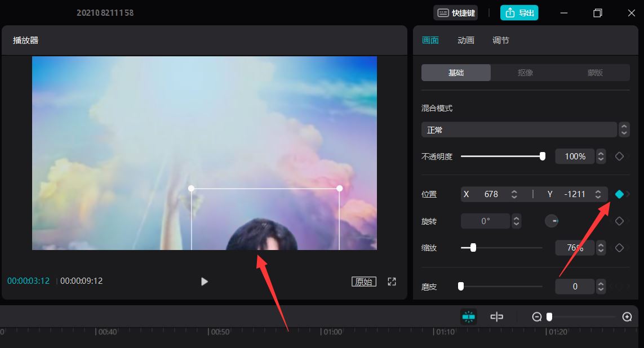Image resolution: width=644 pixels, height=348 pixels.
Task: Click the 导出 export button
Action: (519, 13)
